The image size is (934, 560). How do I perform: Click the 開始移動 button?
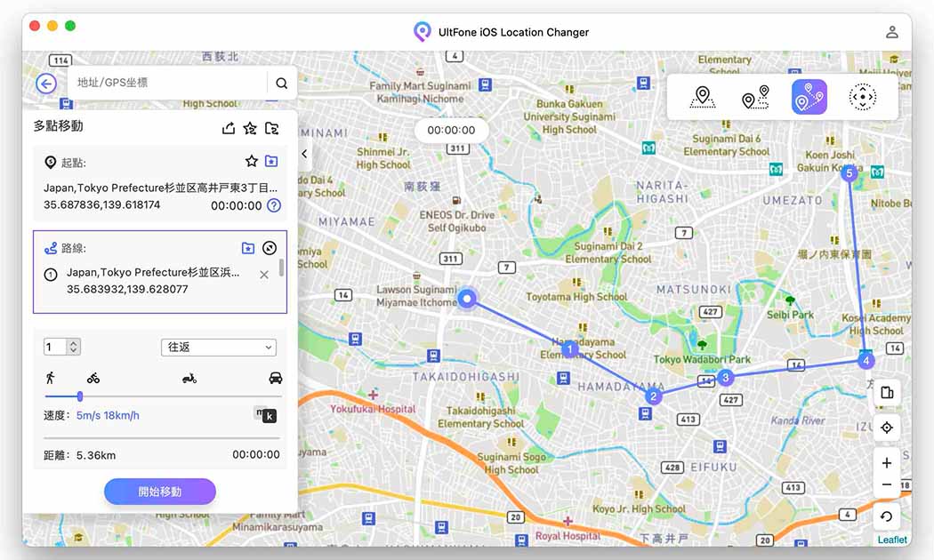pos(160,492)
